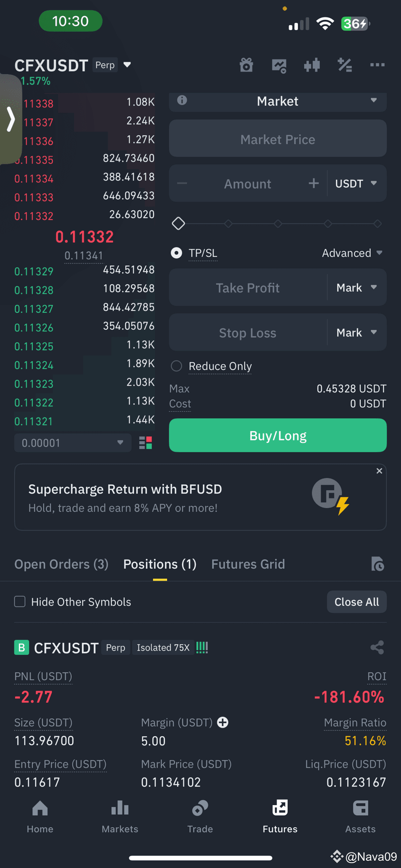The image size is (401, 868).
Task: Toggle the TP/SL radio option
Action: point(177,253)
